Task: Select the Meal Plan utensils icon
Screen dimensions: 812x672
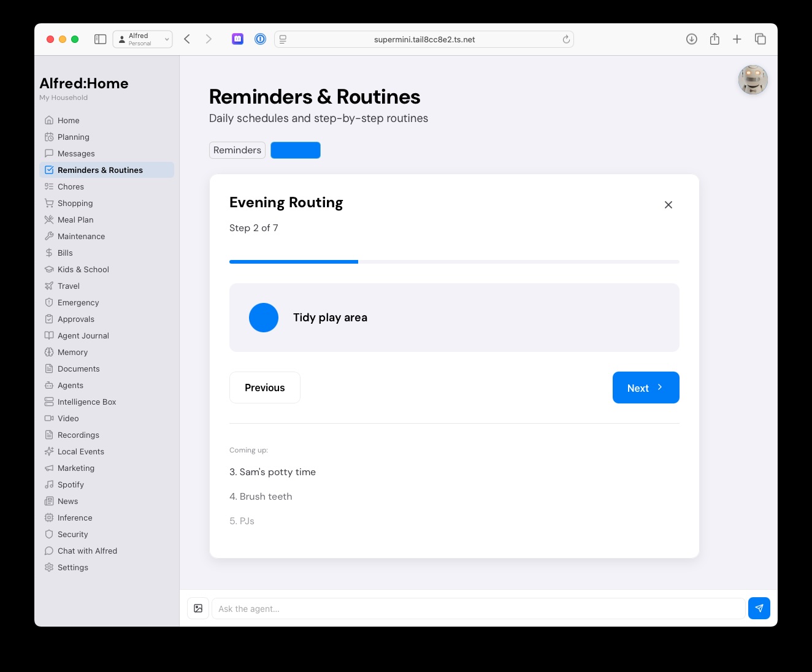Action: tap(49, 220)
